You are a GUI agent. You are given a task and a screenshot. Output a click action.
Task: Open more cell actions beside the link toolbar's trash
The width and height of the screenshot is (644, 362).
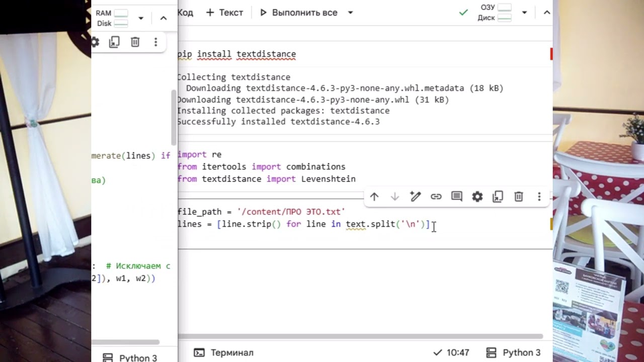coord(539,197)
